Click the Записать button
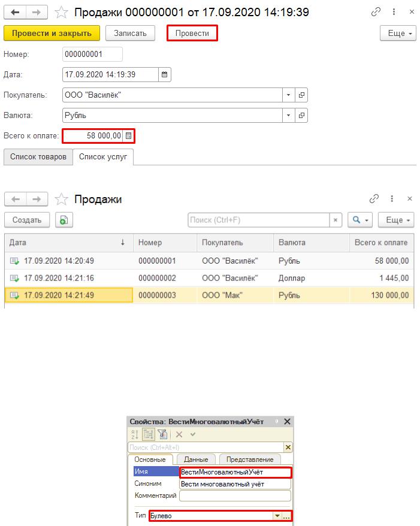Image resolution: width=420 pixels, height=526 pixels. [x=130, y=33]
